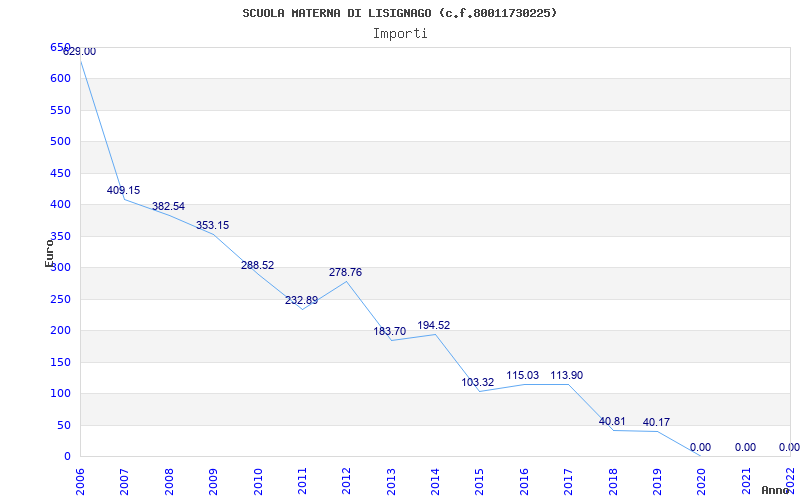This screenshot has width=800, height=500.
Task: Click y-axis value 200
Action: click(60, 331)
